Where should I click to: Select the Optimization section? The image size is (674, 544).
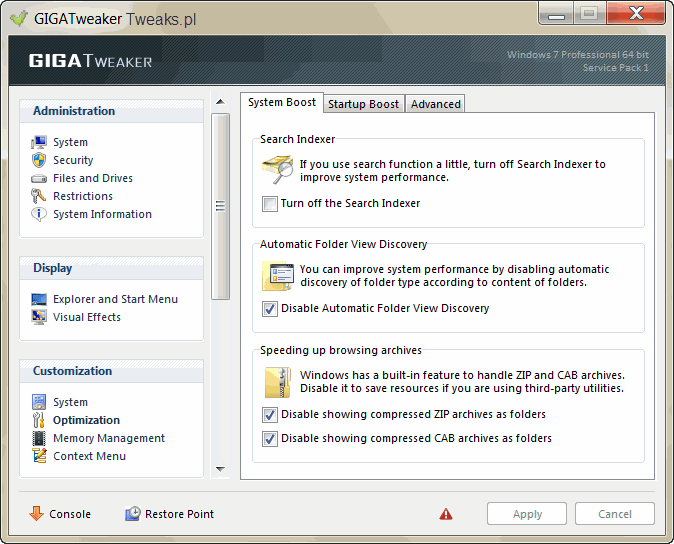click(86, 420)
